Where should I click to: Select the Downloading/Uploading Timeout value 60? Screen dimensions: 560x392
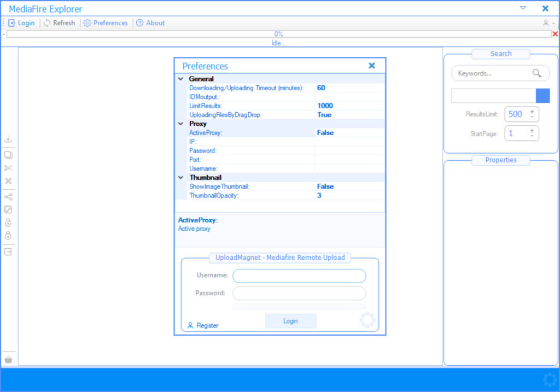pos(321,88)
